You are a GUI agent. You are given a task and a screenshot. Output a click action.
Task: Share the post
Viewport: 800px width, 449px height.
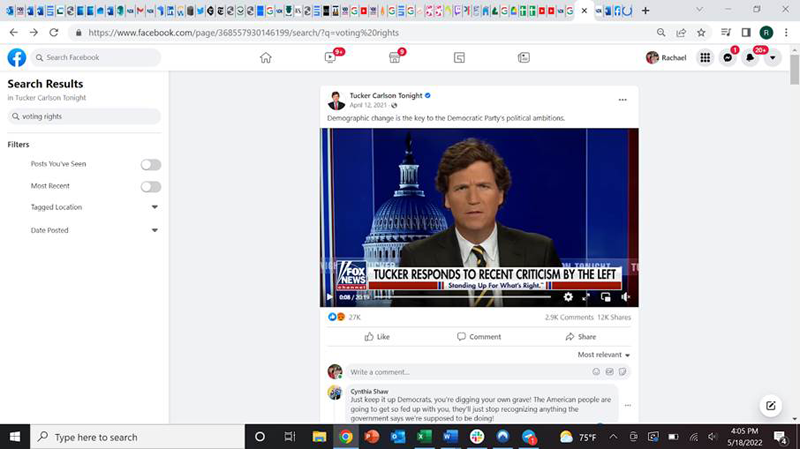tap(581, 337)
